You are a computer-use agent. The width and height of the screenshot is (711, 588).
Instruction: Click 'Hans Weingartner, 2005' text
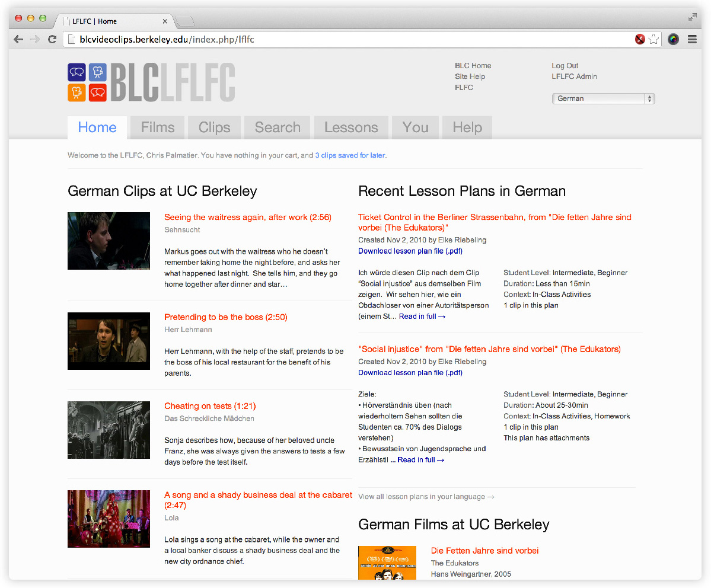pyautogui.click(x=471, y=574)
